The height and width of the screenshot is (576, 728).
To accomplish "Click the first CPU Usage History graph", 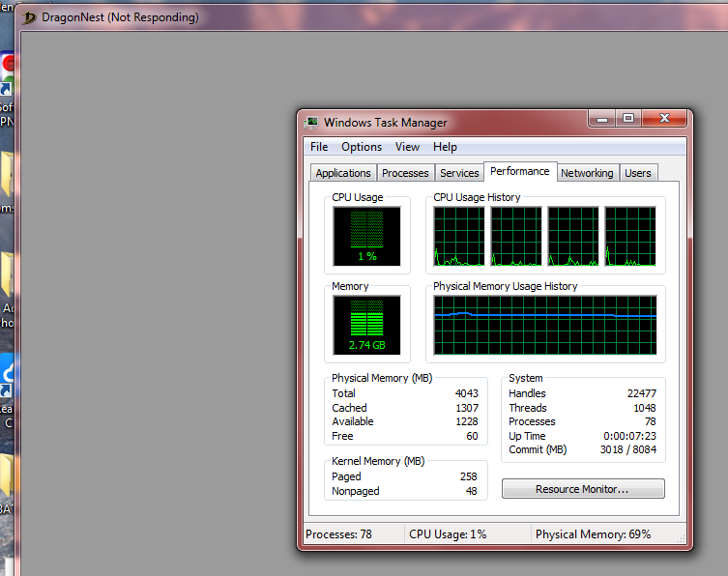I will [x=458, y=236].
